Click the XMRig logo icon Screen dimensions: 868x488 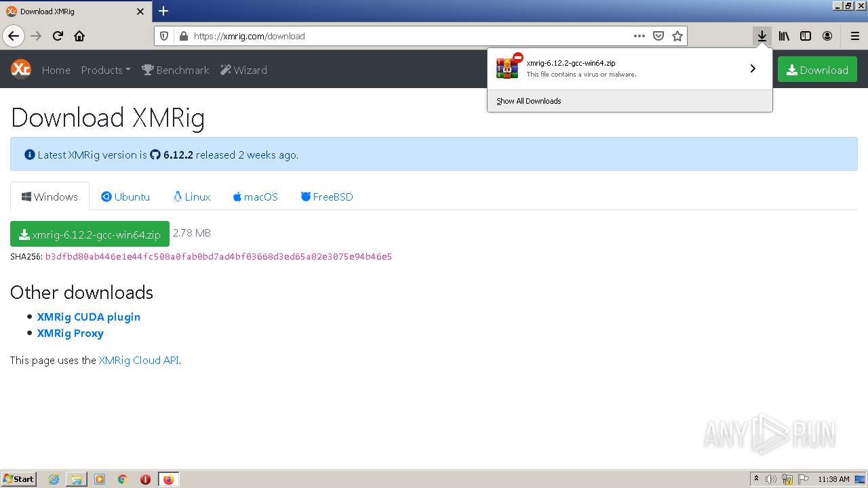click(20, 69)
